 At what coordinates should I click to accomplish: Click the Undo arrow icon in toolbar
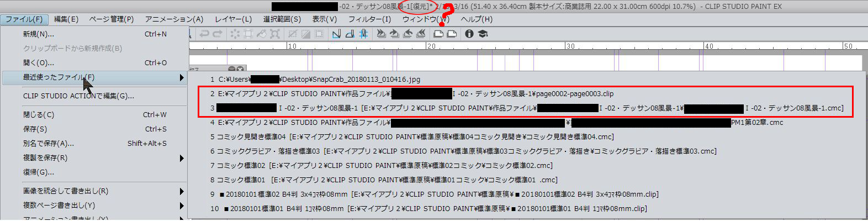204,34
